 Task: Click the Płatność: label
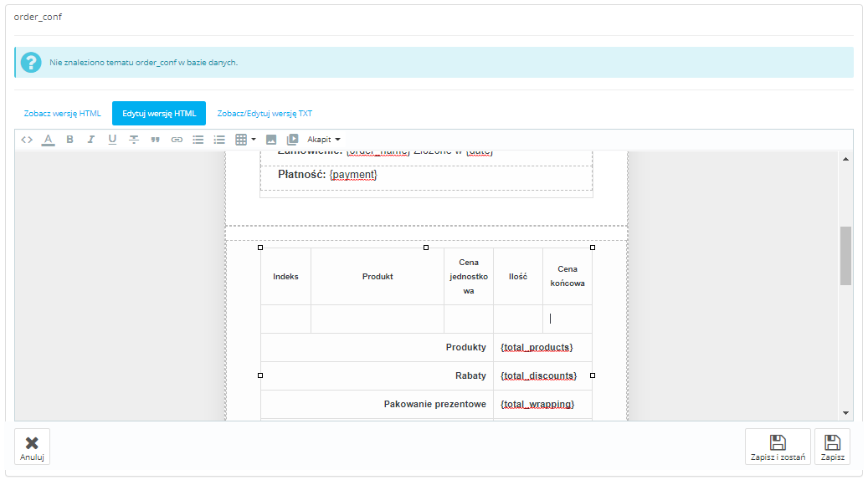pyautogui.click(x=301, y=175)
